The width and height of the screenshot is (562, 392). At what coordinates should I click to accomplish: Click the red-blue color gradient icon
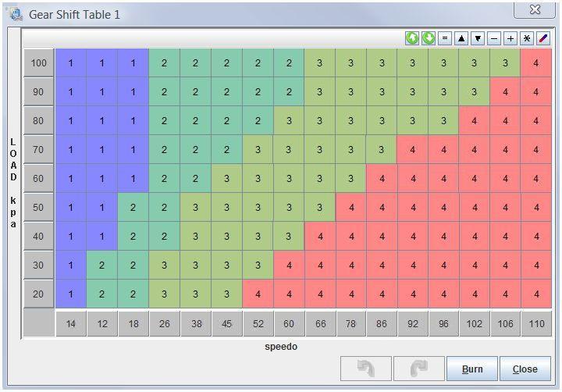(543, 38)
